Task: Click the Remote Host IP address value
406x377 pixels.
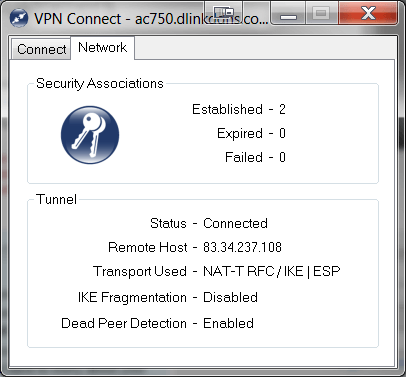Action: coord(242,247)
